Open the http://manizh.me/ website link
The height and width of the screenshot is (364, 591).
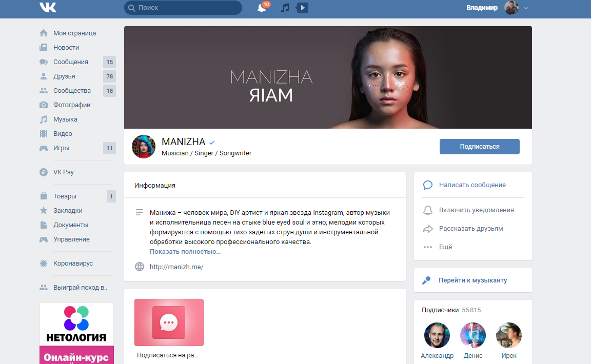(176, 267)
